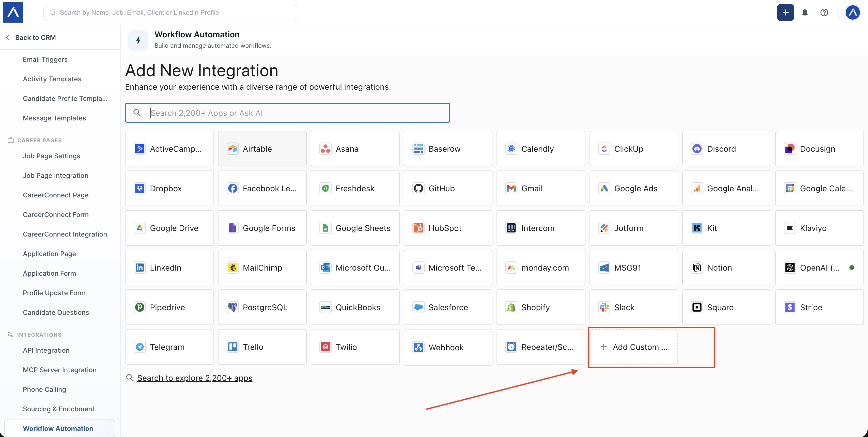Select the ActiveCampaign integration icon
Image resolution: width=868 pixels, height=437 pixels.
pyautogui.click(x=139, y=149)
